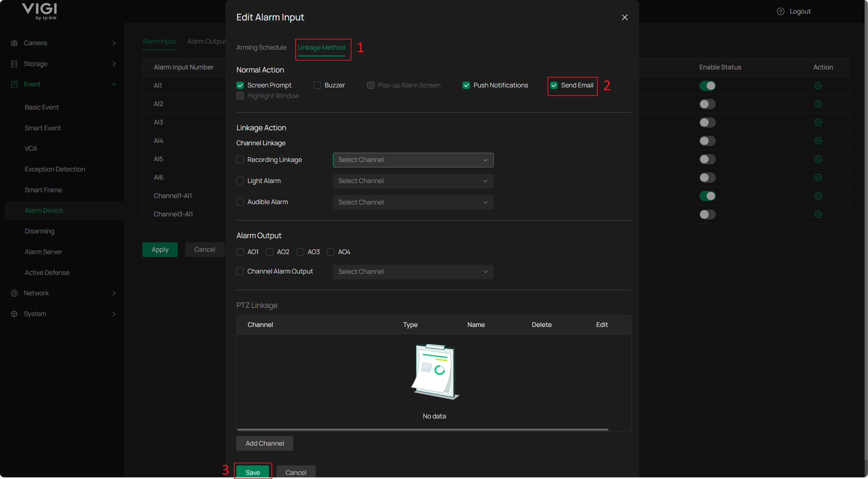Image resolution: width=868 pixels, height=479 pixels.
Task: Enable the Recording Linkage checkbox
Action: click(240, 160)
